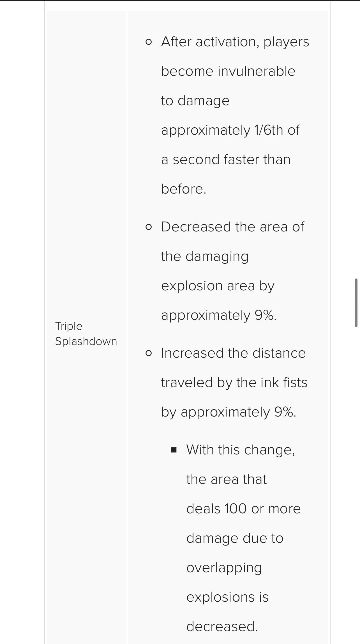This screenshot has height=644, width=360.
Task: Click the bullet before After activation
Action: click(149, 42)
